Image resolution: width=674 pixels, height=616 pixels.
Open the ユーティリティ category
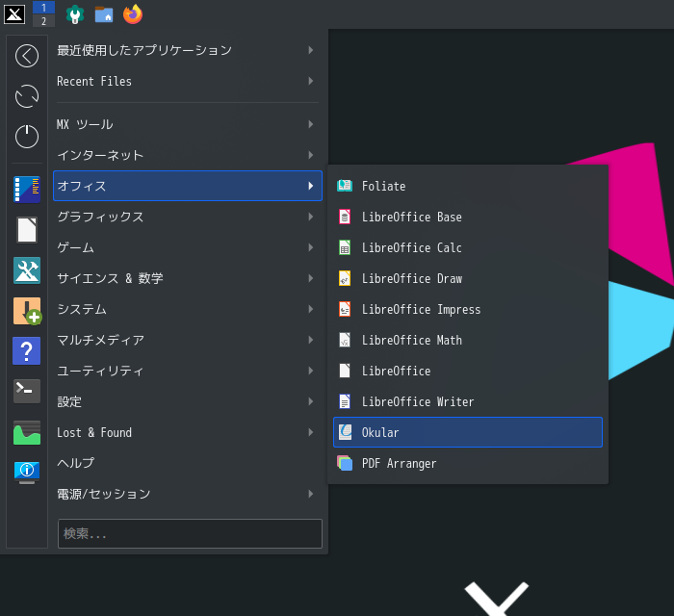pos(188,371)
